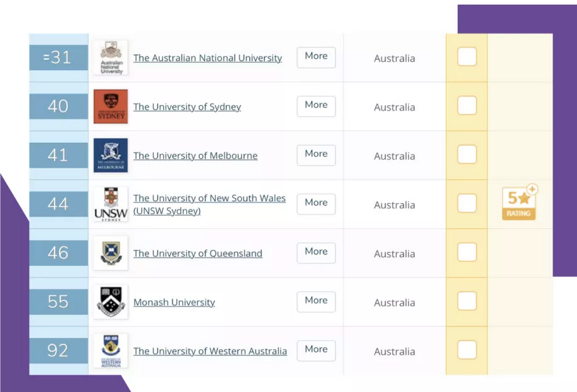The height and width of the screenshot is (392, 577).
Task: Open The University of Sydney link
Action: (x=187, y=107)
